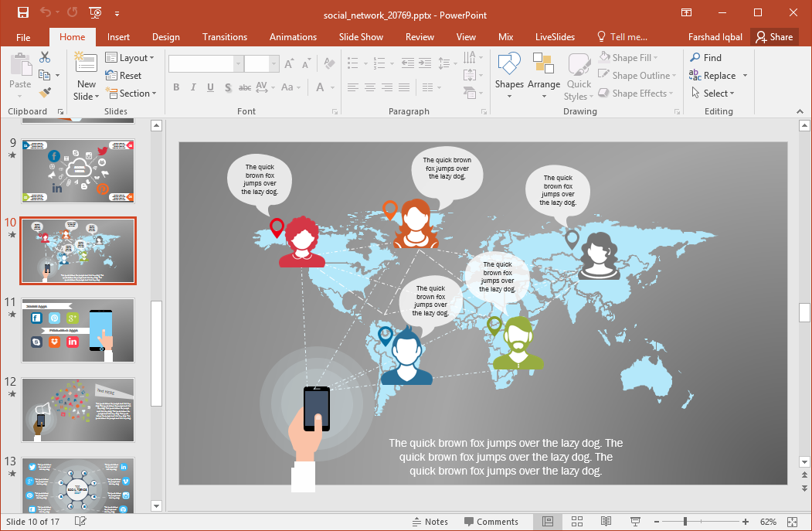
Task: Open the Transitions tab
Action: point(224,37)
